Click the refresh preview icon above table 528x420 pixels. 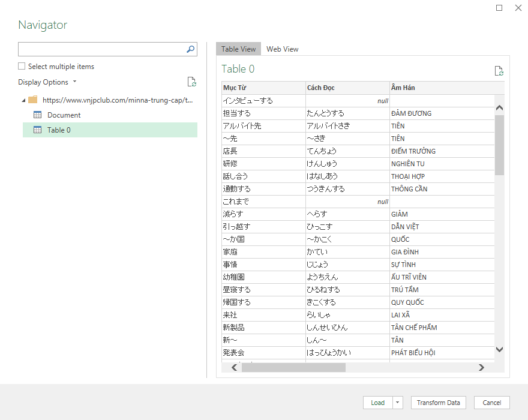[499, 71]
